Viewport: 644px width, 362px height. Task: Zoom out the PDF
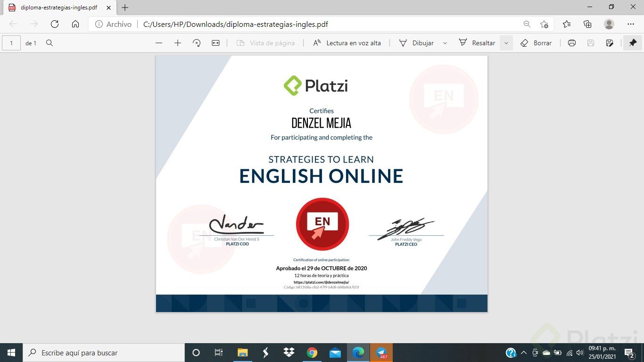[159, 43]
